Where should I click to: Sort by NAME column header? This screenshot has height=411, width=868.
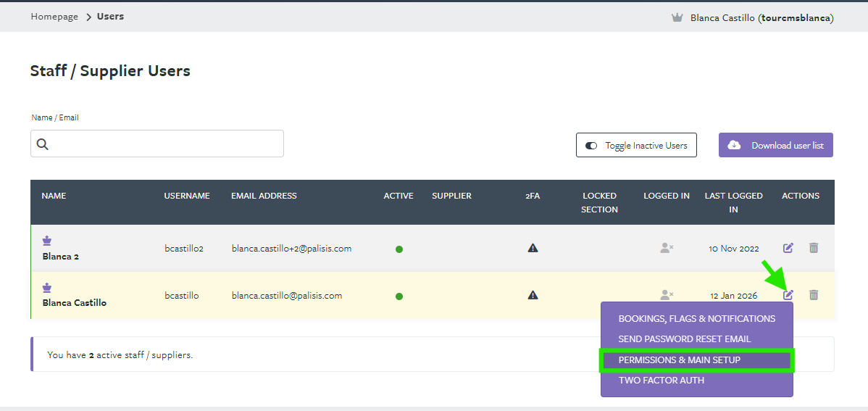pyautogui.click(x=54, y=196)
